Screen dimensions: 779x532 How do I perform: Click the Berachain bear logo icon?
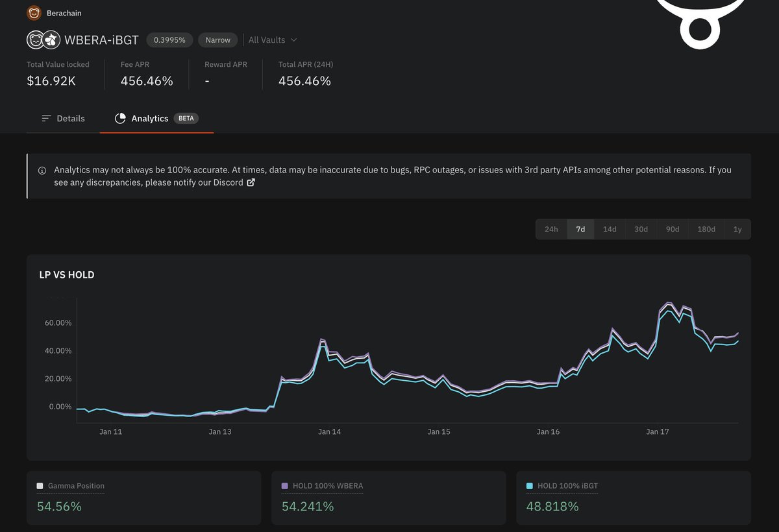click(x=34, y=12)
